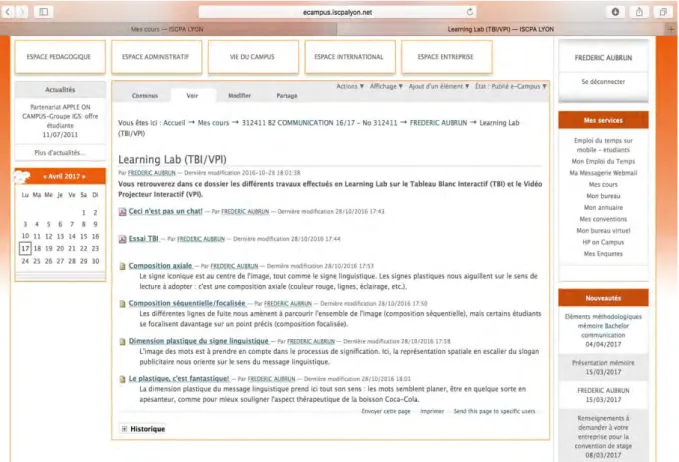Open Mon annuaire service link

tap(603, 208)
